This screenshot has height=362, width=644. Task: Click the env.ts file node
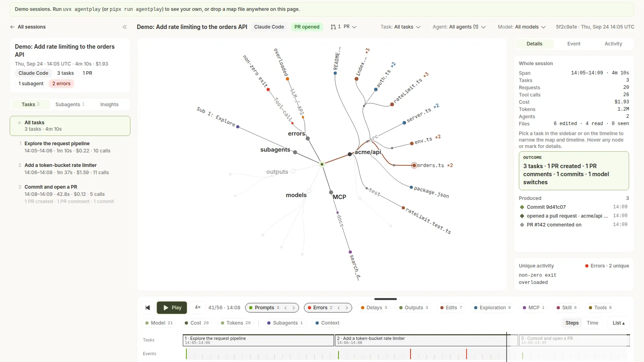(x=412, y=143)
